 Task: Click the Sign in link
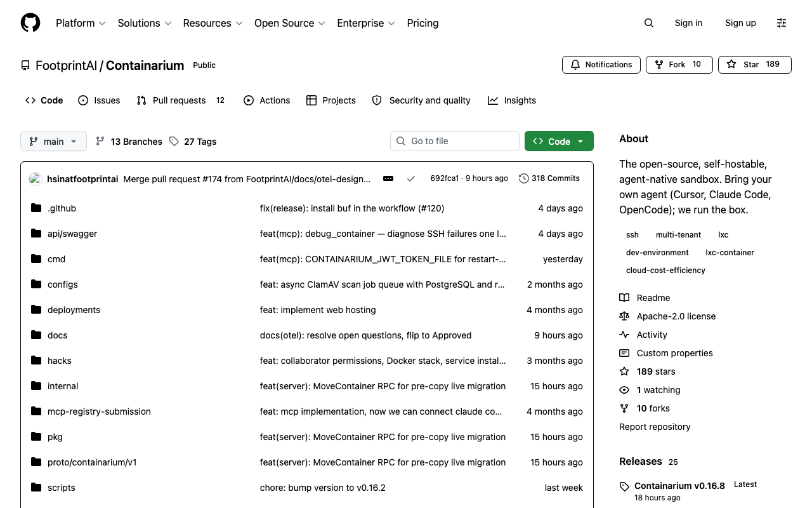688,23
